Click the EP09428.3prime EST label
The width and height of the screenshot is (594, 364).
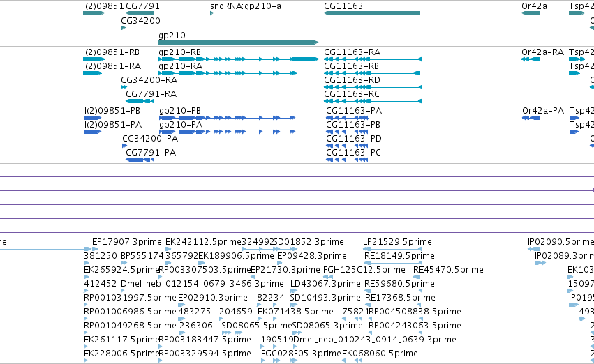(x=312, y=256)
